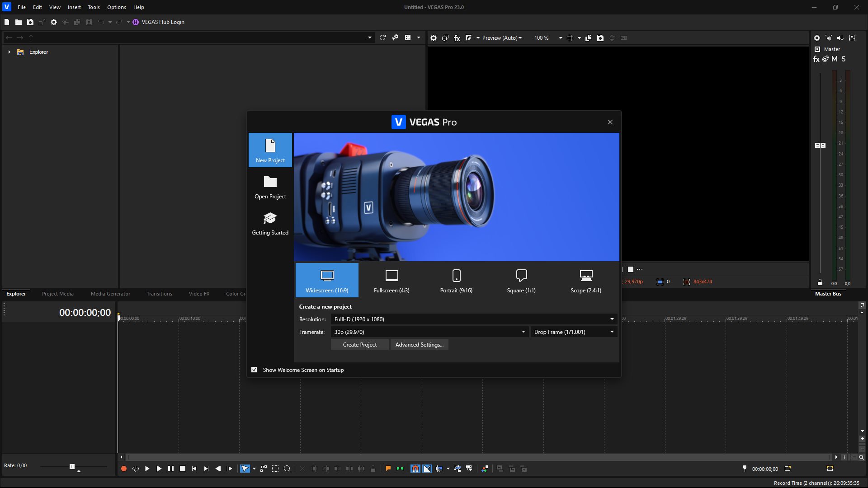This screenshot has width=868, height=488.
Task: Open Advanced Settings dialog
Action: (x=419, y=344)
